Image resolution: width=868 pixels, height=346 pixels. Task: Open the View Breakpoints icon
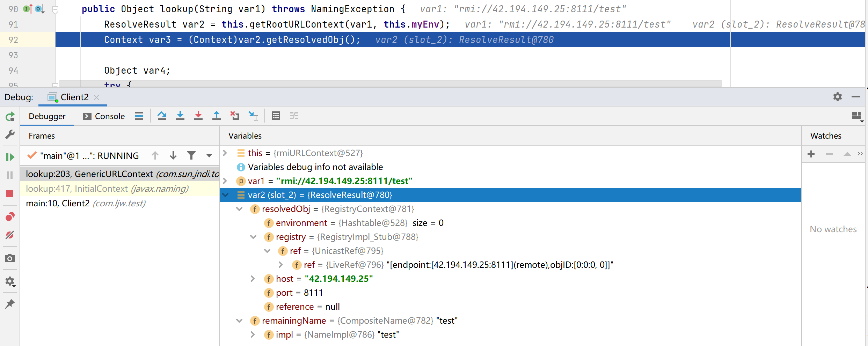(10, 217)
